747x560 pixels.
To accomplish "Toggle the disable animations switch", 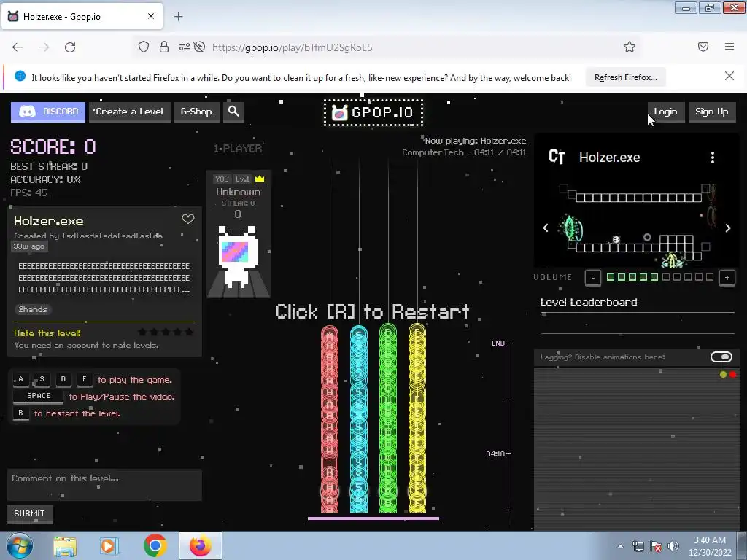I will click(x=721, y=357).
